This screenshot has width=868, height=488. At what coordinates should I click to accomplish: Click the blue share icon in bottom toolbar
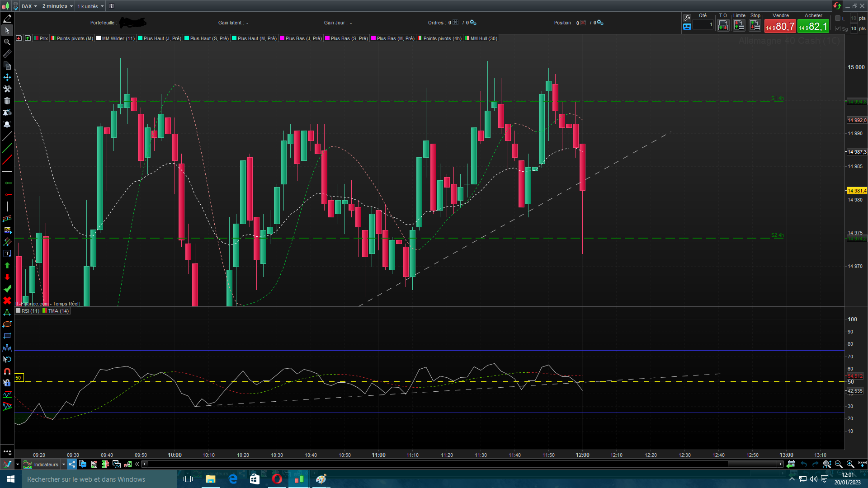point(72,464)
